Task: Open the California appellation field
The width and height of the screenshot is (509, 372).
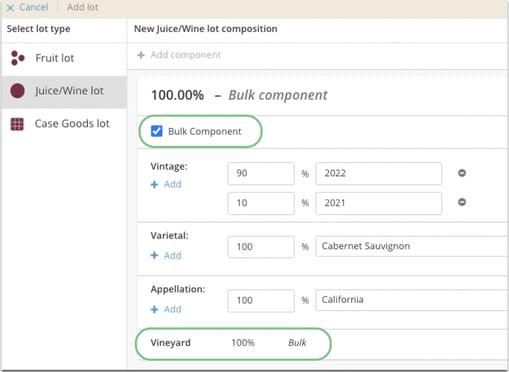Action: coord(412,300)
